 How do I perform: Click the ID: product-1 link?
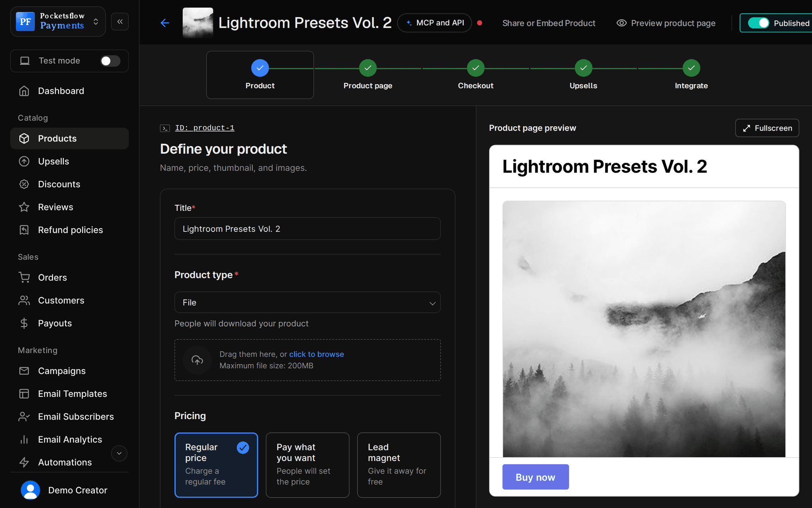pos(205,128)
